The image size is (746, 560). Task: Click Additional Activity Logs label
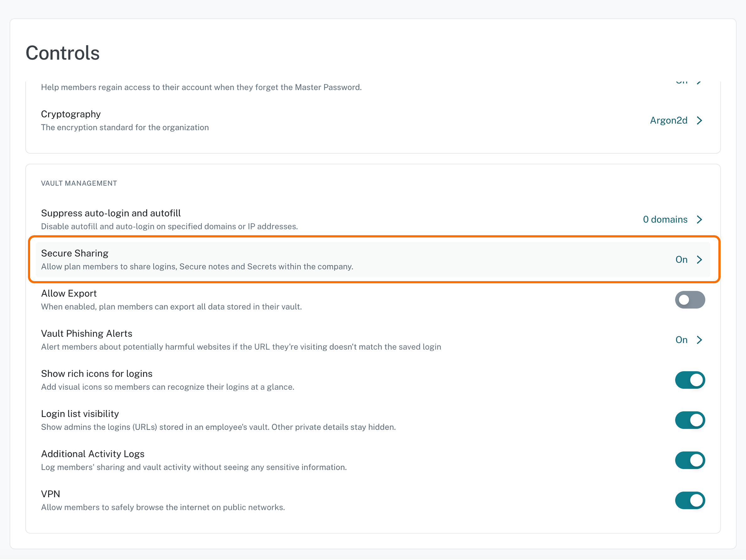tap(93, 454)
